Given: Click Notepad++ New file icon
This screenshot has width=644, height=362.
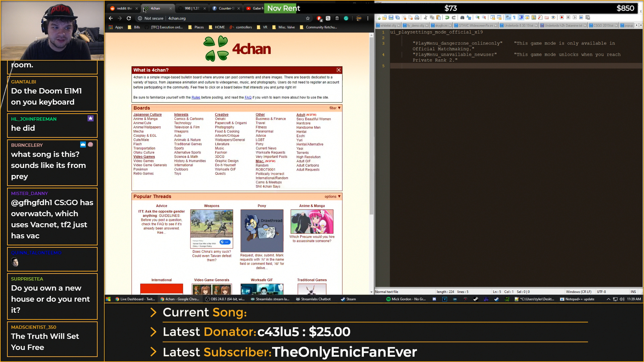Looking at the screenshot, I should 378,18.
